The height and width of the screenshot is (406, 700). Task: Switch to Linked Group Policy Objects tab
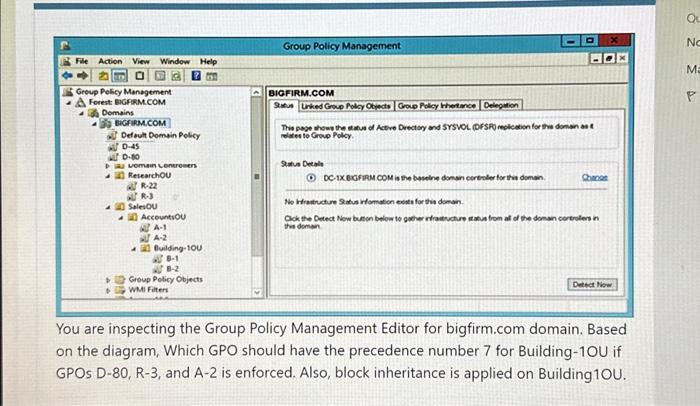point(346,106)
